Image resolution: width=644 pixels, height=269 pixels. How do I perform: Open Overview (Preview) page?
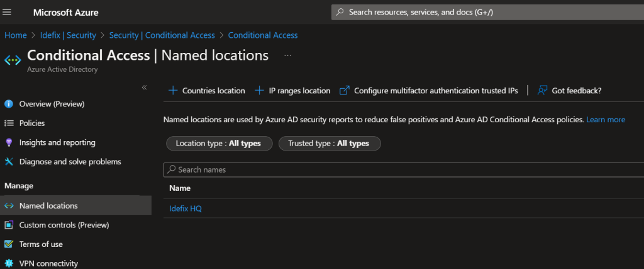(52, 104)
